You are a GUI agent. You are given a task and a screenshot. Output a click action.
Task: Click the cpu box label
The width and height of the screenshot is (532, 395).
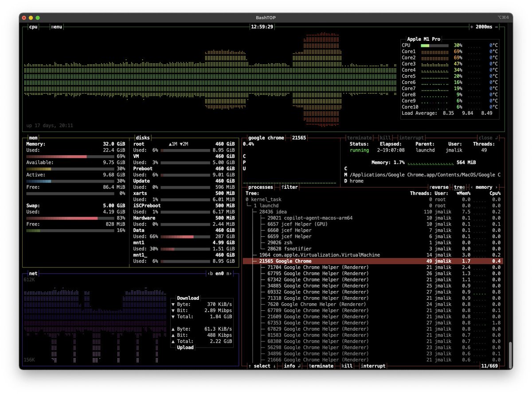33,27
